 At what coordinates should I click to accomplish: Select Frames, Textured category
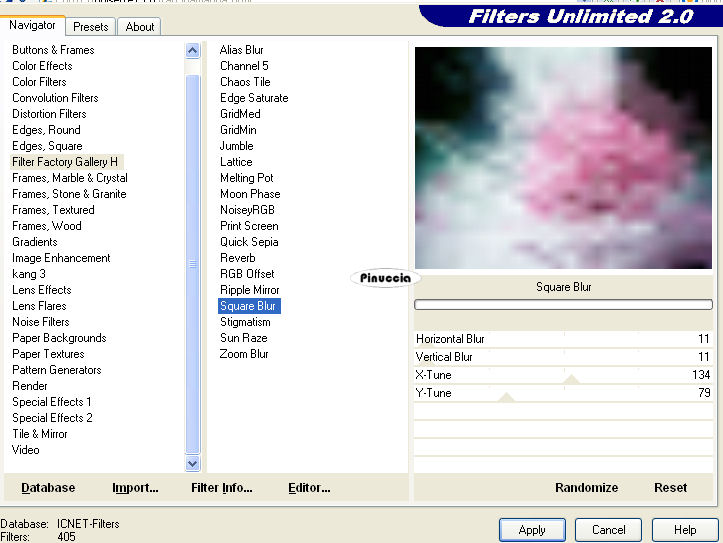click(53, 210)
